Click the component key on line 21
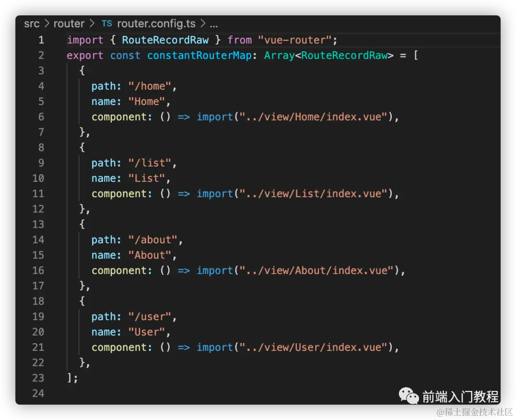516x420 pixels. (x=119, y=347)
